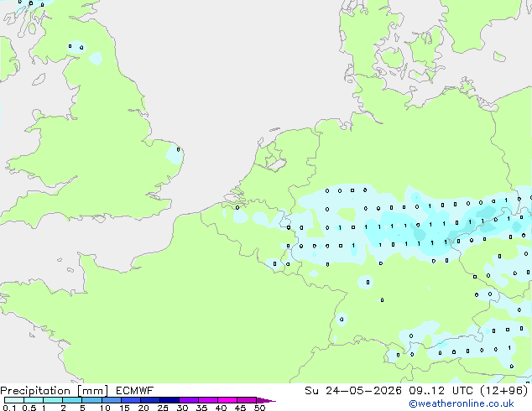Click the '[mm]' unit label
532x411 pixels.
[93, 391]
